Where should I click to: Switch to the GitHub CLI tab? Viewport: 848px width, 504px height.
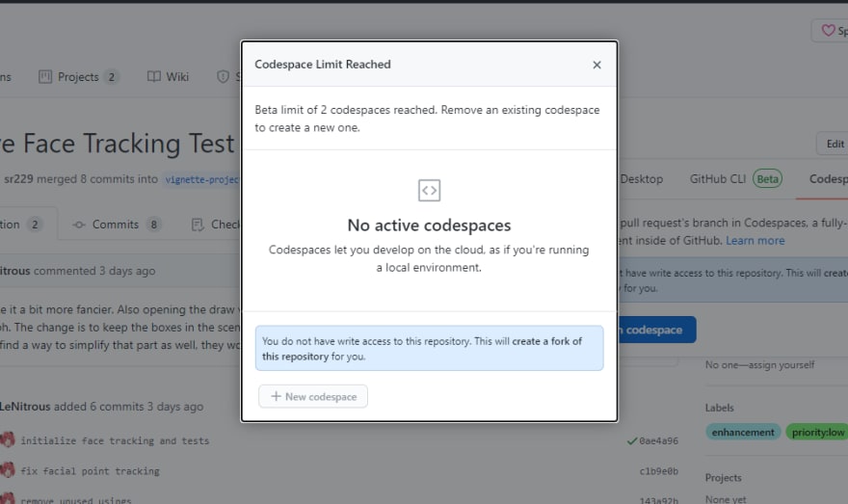(x=718, y=179)
